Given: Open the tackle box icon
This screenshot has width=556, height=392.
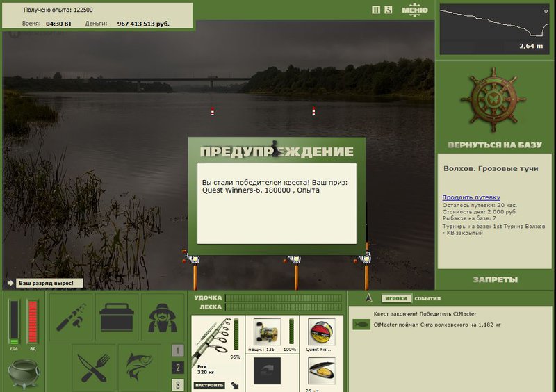Looking at the screenshot, I should coord(117,317).
